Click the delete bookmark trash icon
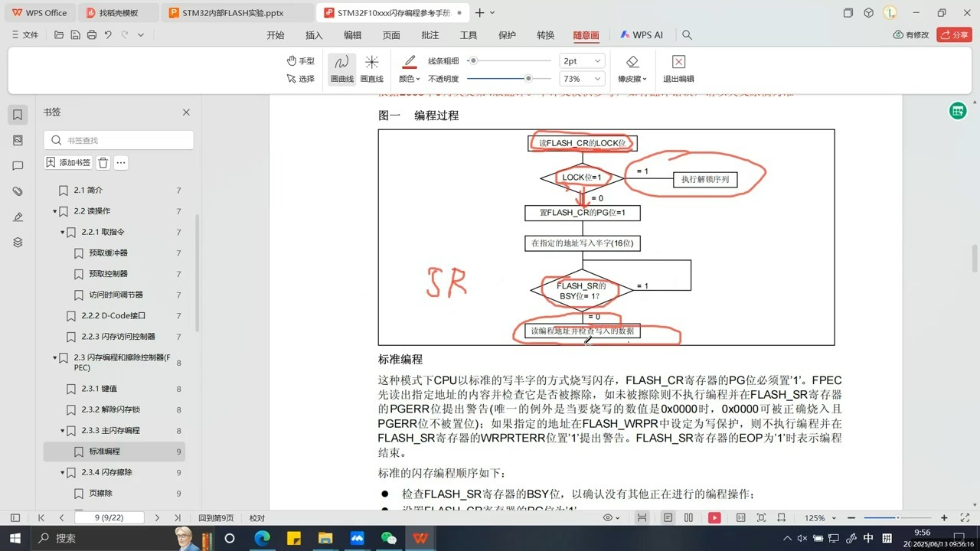This screenshot has height=551, width=980. click(103, 162)
